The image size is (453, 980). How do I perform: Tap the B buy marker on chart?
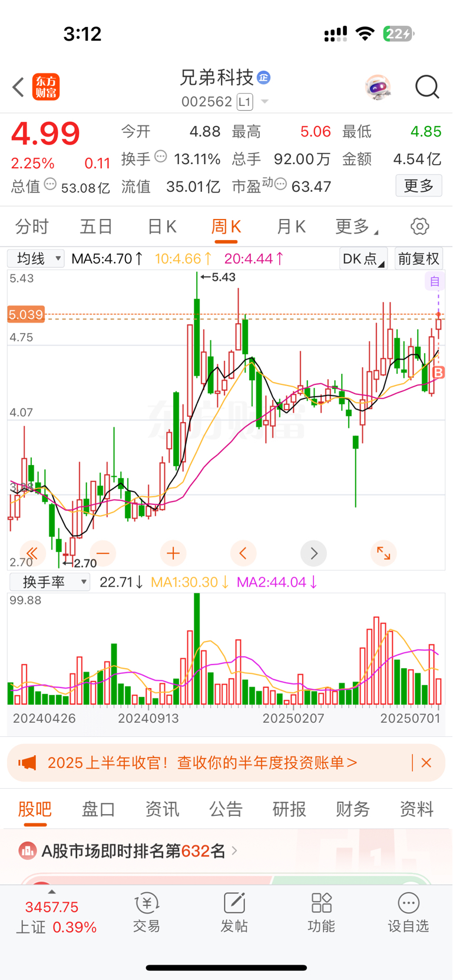438,373
